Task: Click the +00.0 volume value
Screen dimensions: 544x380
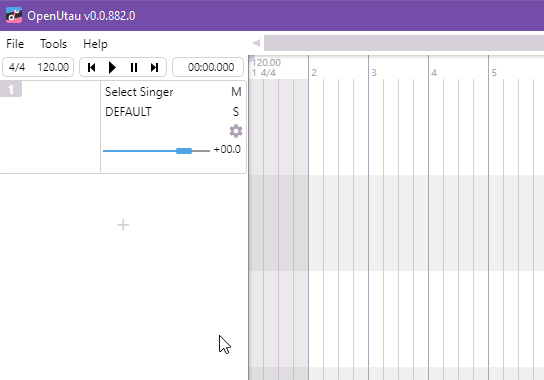Action: pyautogui.click(x=227, y=150)
